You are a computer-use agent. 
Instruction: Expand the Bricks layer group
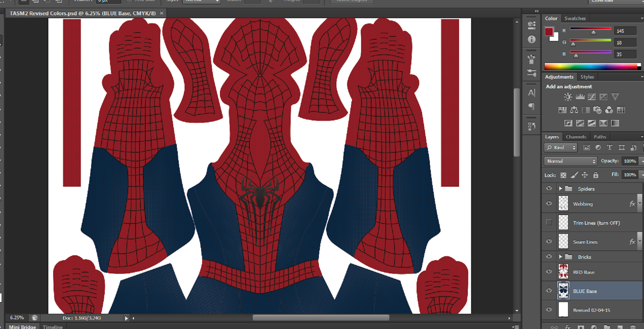click(560, 257)
